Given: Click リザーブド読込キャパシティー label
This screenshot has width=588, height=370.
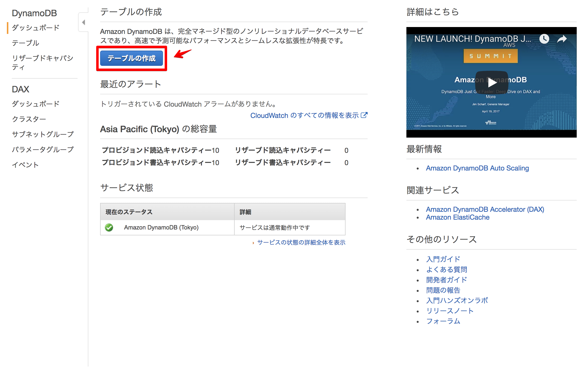Looking at the screenshot, I should click(283, 150).
